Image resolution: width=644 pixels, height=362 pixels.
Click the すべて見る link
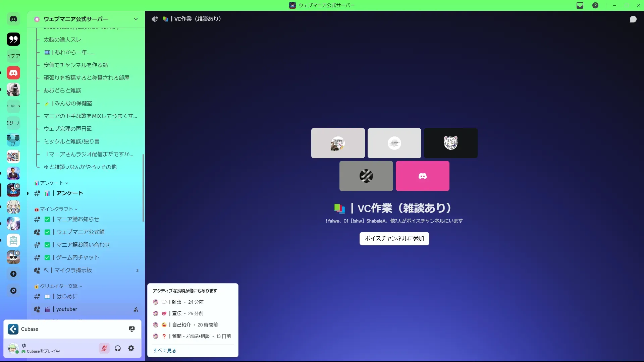click(x=165, y=350)
